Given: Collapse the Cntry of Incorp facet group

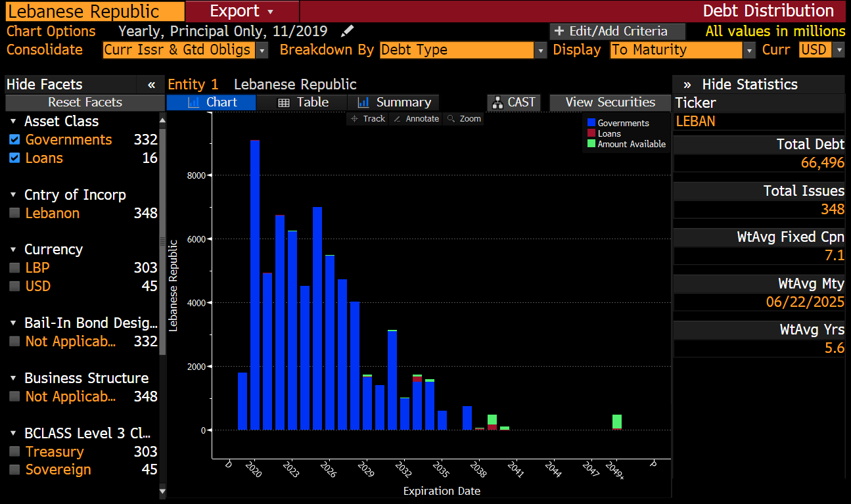Looking at the screenshot, I should click(x=13, y=195).
